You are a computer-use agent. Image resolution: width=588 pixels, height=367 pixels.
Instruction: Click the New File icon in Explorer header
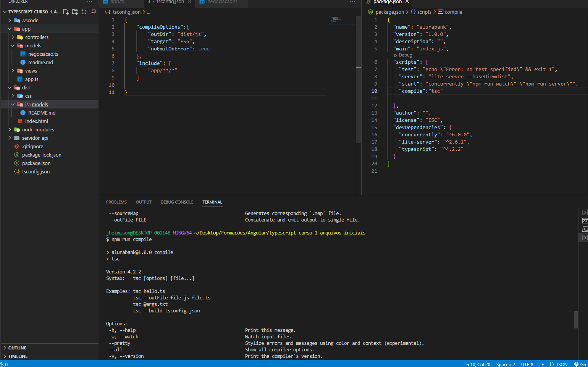click(66, 12)
